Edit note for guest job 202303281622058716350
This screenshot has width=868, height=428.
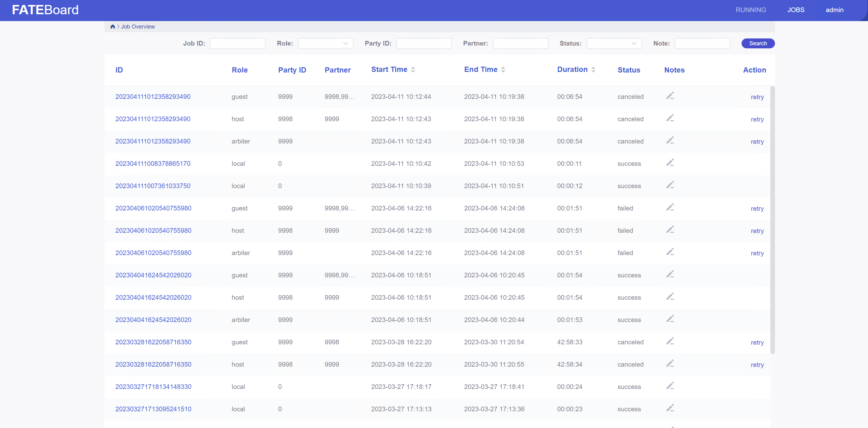point(670,342)
